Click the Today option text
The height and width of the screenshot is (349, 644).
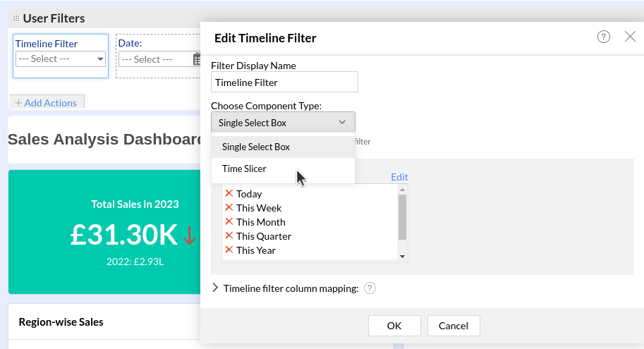point(249,194)
